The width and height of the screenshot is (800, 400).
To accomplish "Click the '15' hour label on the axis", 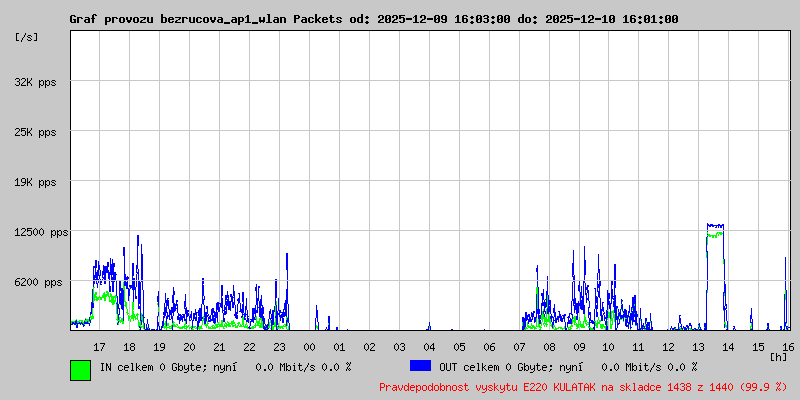I will click(759, 347).
